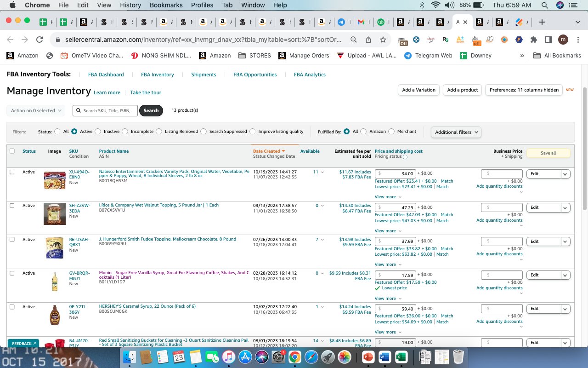Show hidden bookmarks with the overflow chevron
Screen dimensions: 588x368
pyautogui.click(x=522, y=56)
